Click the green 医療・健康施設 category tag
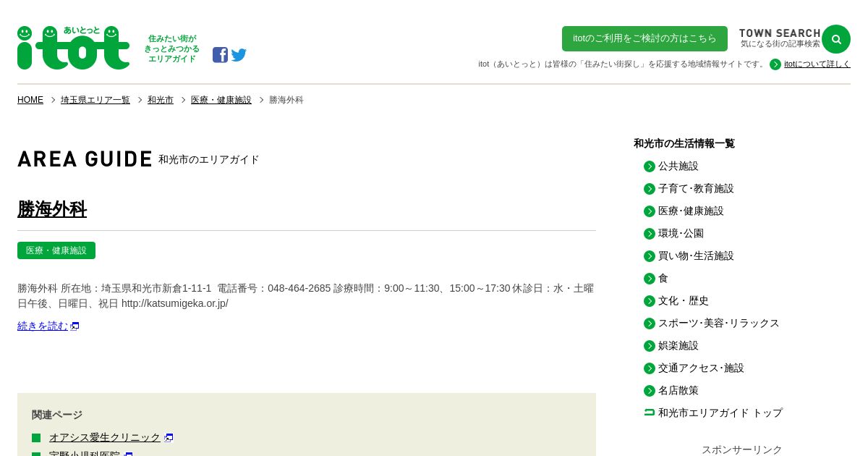 (x=56, y=250)
